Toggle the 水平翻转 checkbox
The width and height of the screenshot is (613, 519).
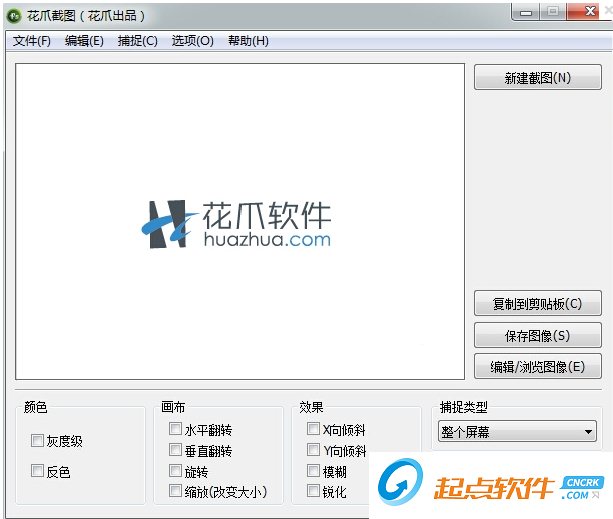(x=175, y=429)
